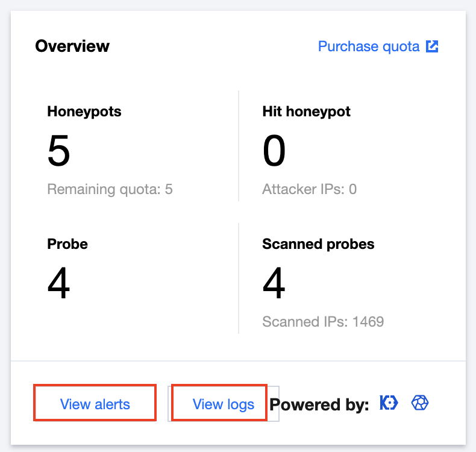This screenshot has width=476, height=452.
Task: Click the blue K-shaped logo icon
Action: click(x=389, y=403)
